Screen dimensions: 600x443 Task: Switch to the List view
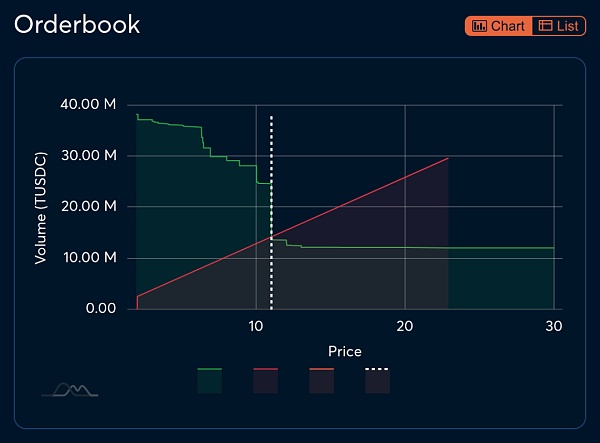click(560, 26)
